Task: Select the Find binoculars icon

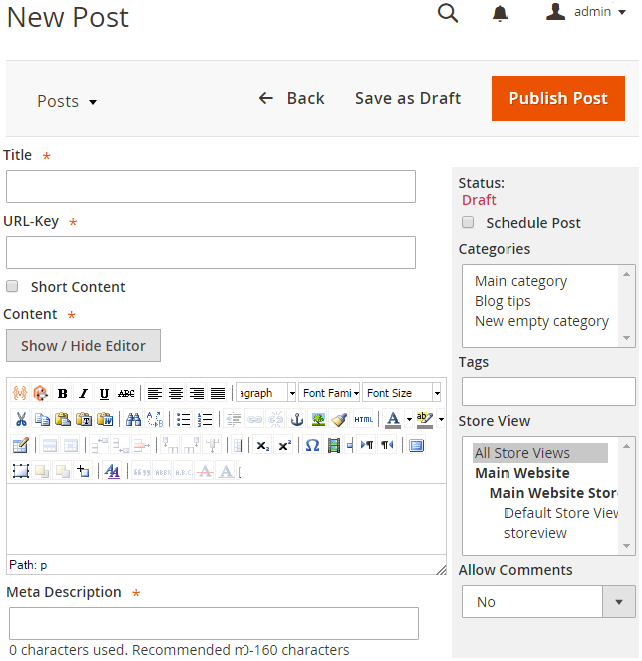Action: (x=133, y=419)
